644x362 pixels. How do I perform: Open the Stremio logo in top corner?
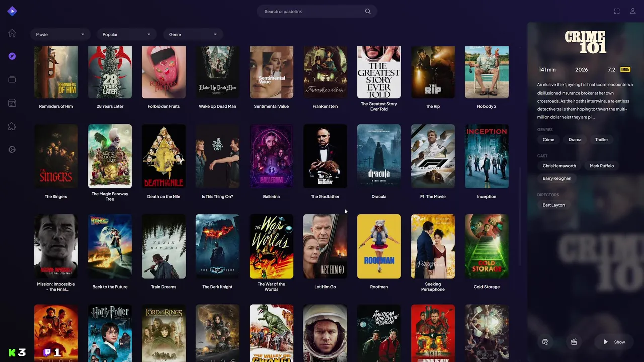click(12, 11)
